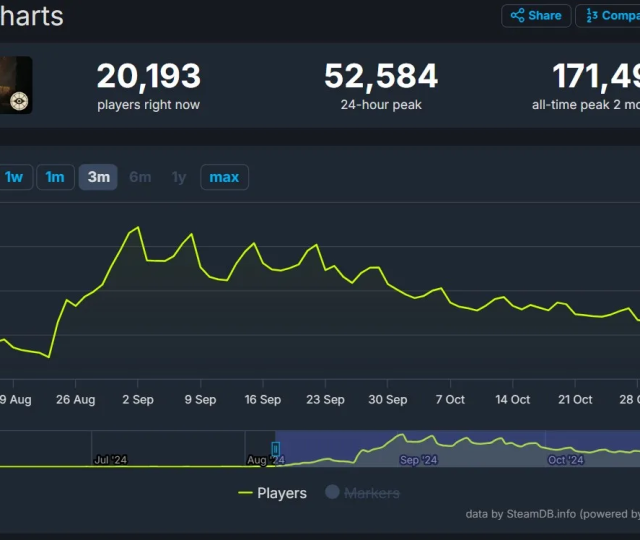The image size is (640, 540).
Task: Click the Share button
Action: [x=536, y=15]
